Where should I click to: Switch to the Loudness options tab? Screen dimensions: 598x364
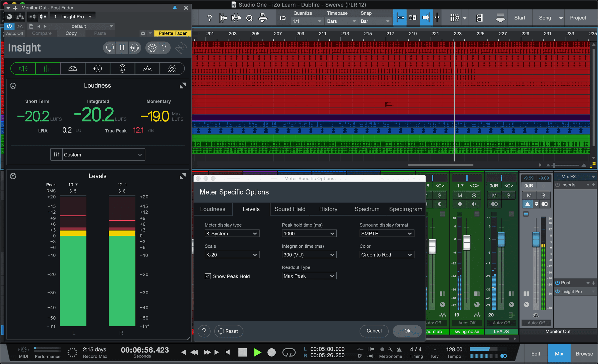213,209
